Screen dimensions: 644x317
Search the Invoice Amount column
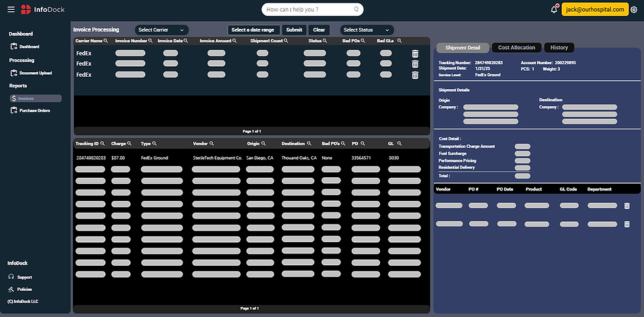pyautogui.click(x=235, y=41)
